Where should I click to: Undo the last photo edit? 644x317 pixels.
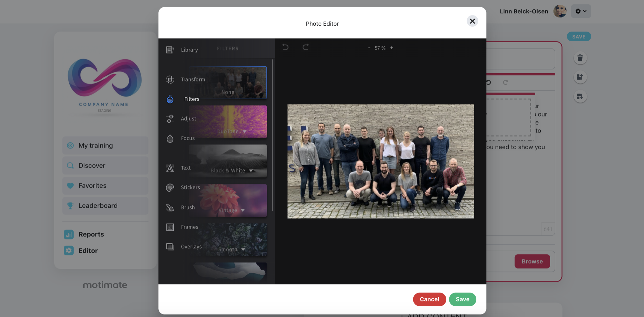pyautogui.click(x=285, y=47)
